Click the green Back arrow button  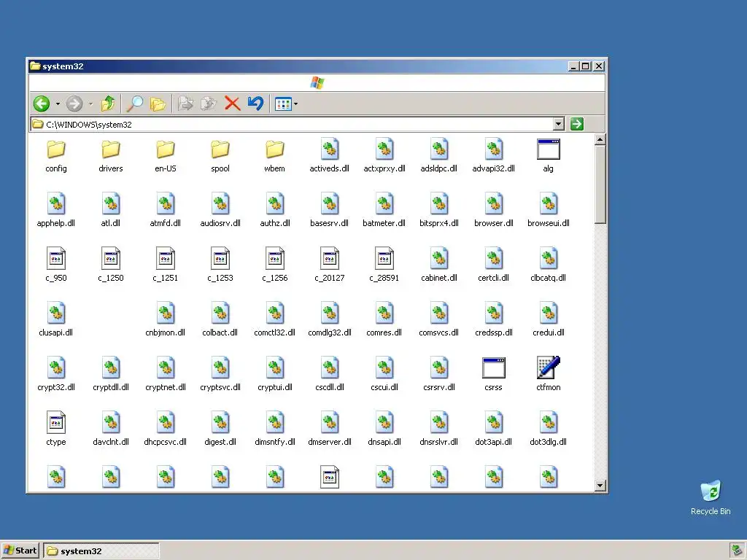[42, 104]
